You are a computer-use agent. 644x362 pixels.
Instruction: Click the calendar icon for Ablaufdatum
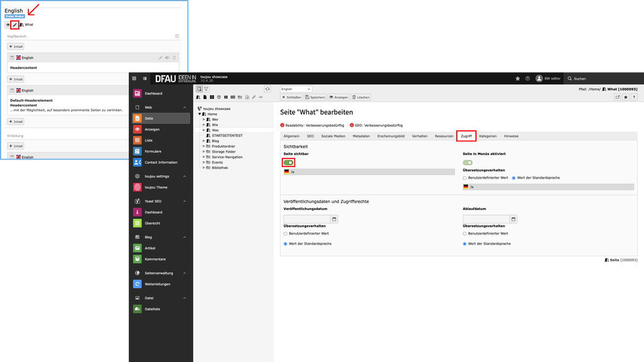[514, 219]
